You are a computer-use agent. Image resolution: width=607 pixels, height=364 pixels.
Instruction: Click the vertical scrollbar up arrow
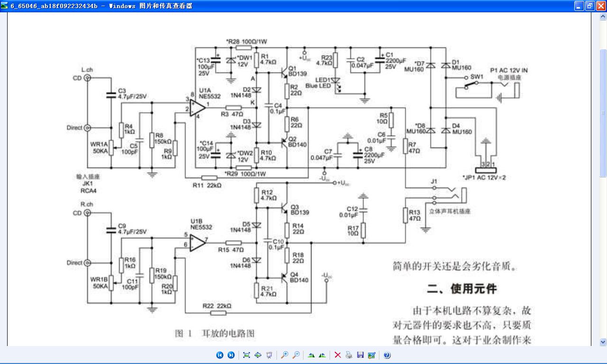pos(603,16)
